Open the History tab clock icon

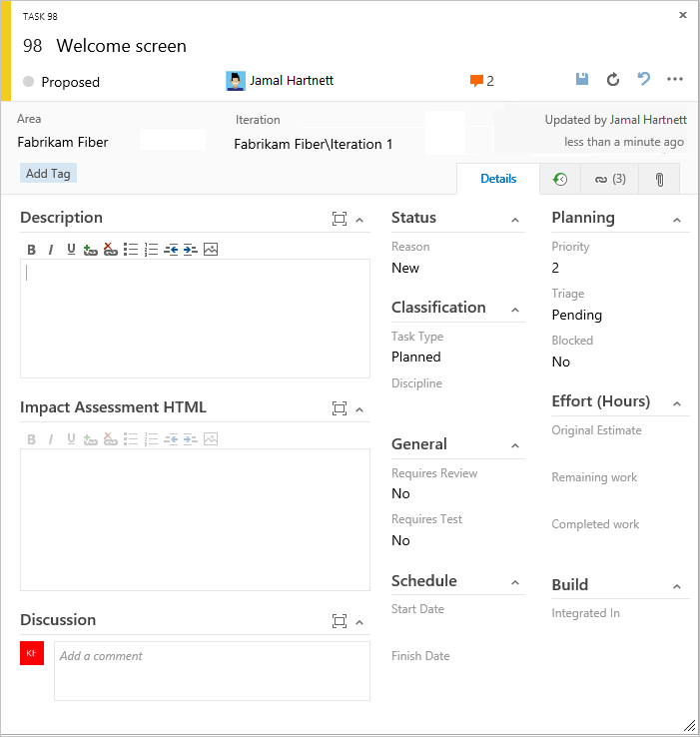(x=560, y=179)
